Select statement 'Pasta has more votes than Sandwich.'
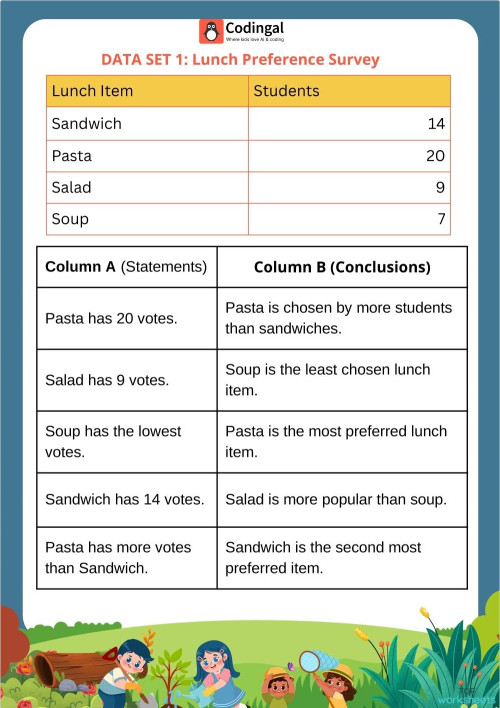This screenshot has width=500, height=708. click(x=118, y=557)
